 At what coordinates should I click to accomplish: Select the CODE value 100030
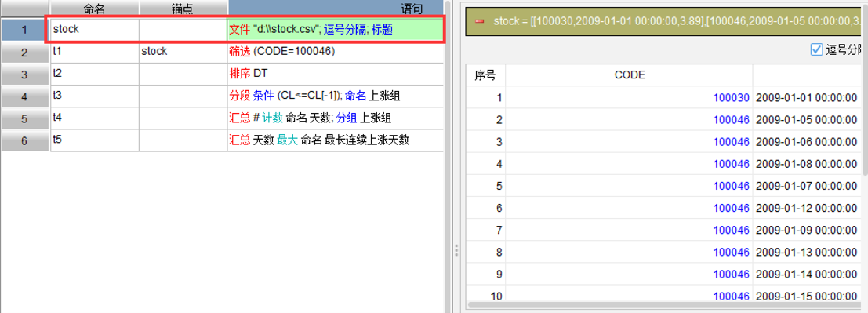(732, 97)
